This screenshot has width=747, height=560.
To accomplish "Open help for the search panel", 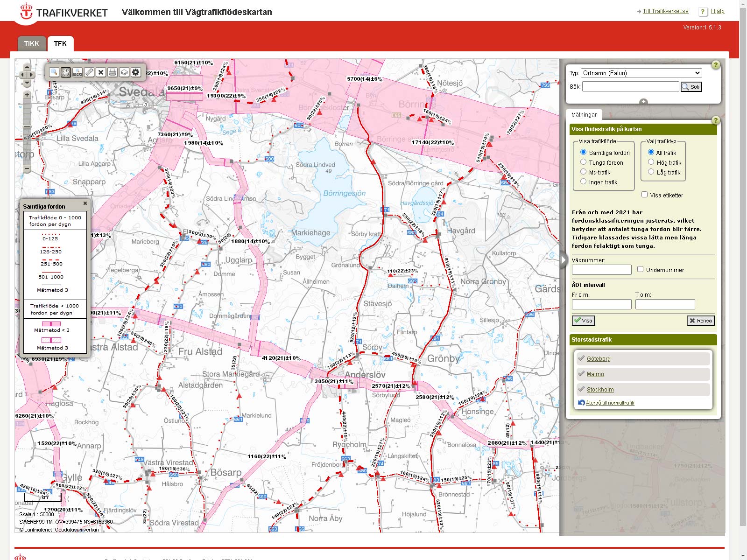I will [x=715, y=65].
